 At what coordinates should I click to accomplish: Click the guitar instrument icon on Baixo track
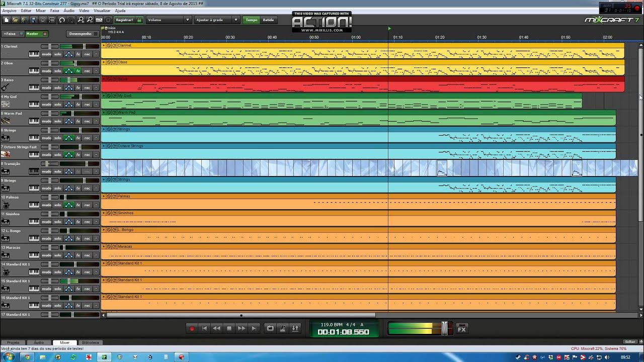(6, 87)
